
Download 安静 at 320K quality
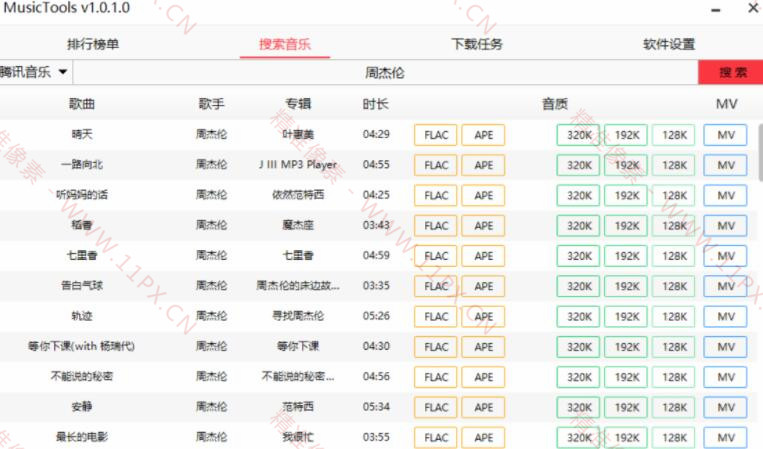pyautogui.click(x=579, y=407)
